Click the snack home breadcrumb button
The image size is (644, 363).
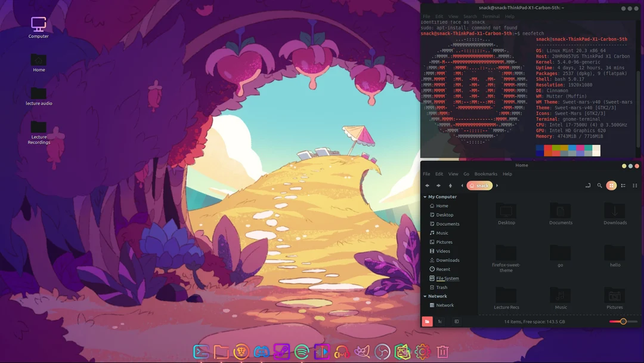coord(479,186)
